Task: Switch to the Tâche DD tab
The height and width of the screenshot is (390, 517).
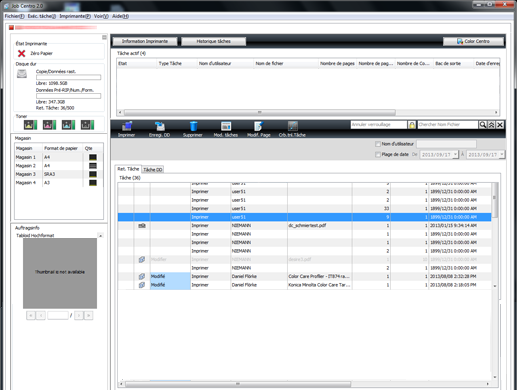Action: 153,170
